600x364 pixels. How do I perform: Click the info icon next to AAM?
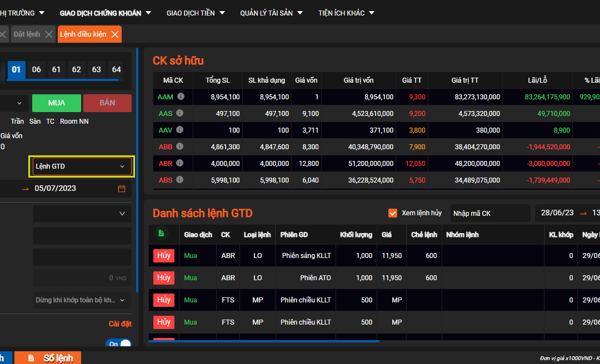(x=181, y=97)
